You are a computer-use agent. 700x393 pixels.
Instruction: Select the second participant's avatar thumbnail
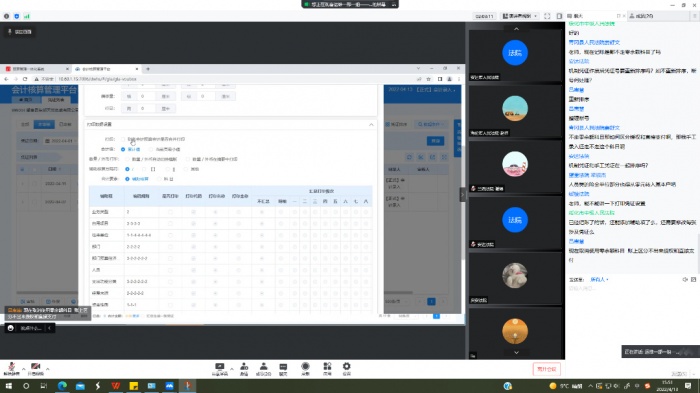click(x=515, y=108)
